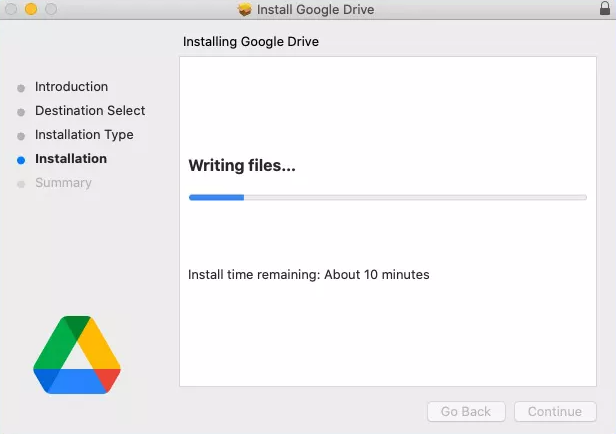Click the Install time remaining text
616x434 pixels.
click(x=308, y=275)
